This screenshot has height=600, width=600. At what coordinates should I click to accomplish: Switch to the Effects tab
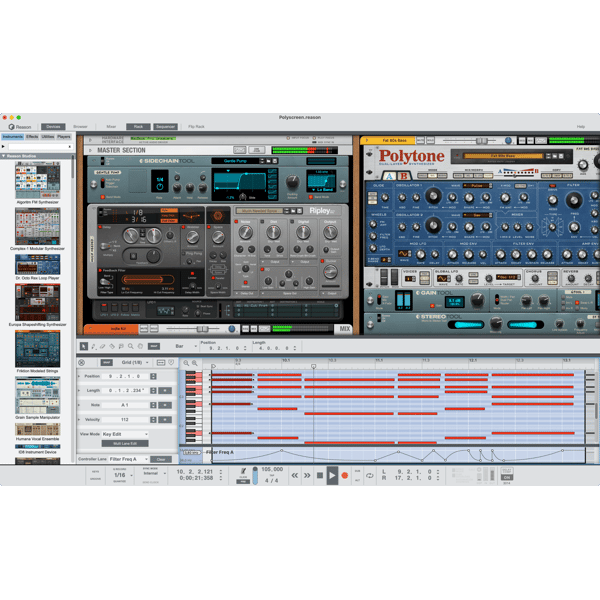[32, 137]
